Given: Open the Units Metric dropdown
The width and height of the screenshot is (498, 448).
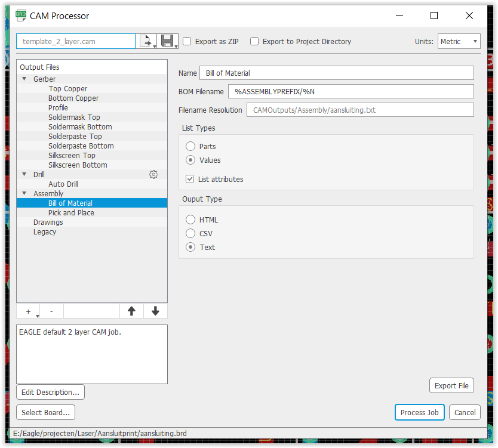Looking at the screenshot, I should 459,41.
